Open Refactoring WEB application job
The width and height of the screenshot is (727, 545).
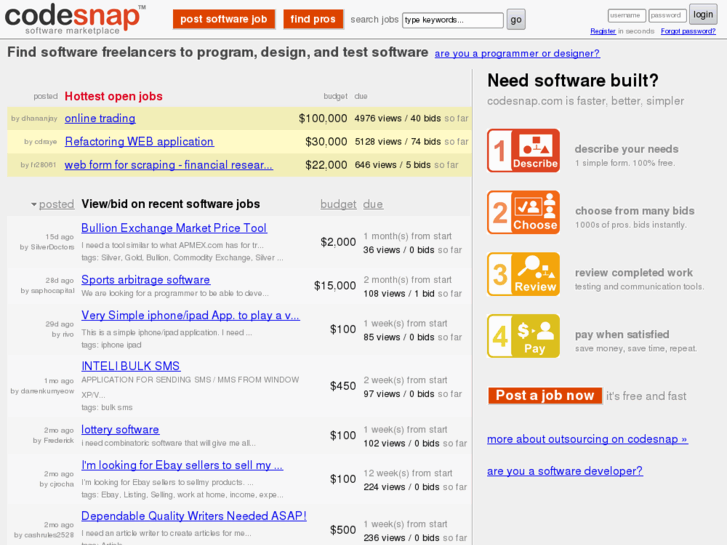click(x=139, y=141)
